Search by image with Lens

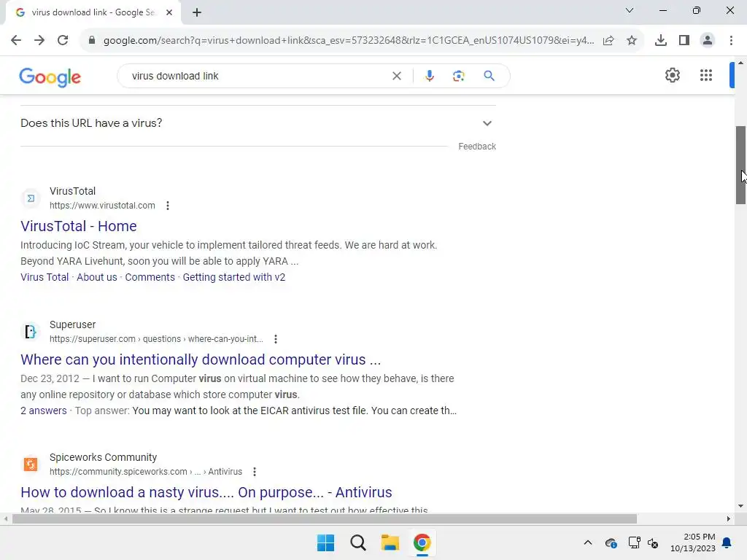tap(458, 76)
